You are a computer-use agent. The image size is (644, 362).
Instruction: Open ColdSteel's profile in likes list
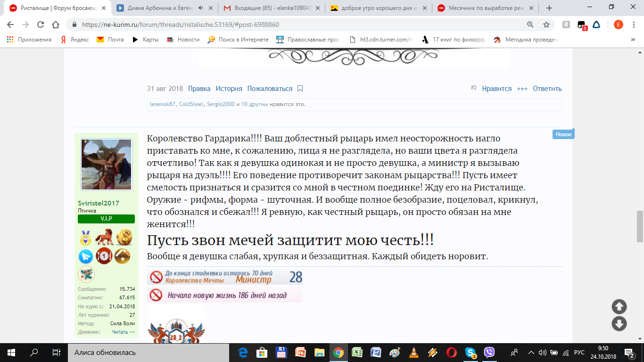[x=191, y=104]
